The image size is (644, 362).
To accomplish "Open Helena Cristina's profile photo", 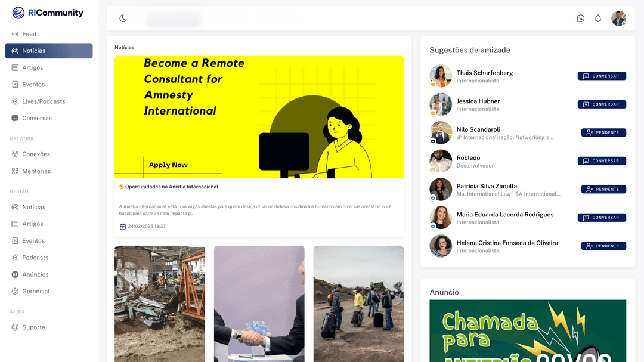I will tap(441, 246).
